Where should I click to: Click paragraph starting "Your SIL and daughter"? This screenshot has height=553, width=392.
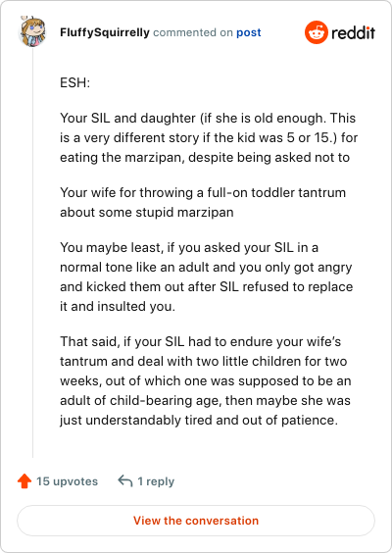[209, 137]
